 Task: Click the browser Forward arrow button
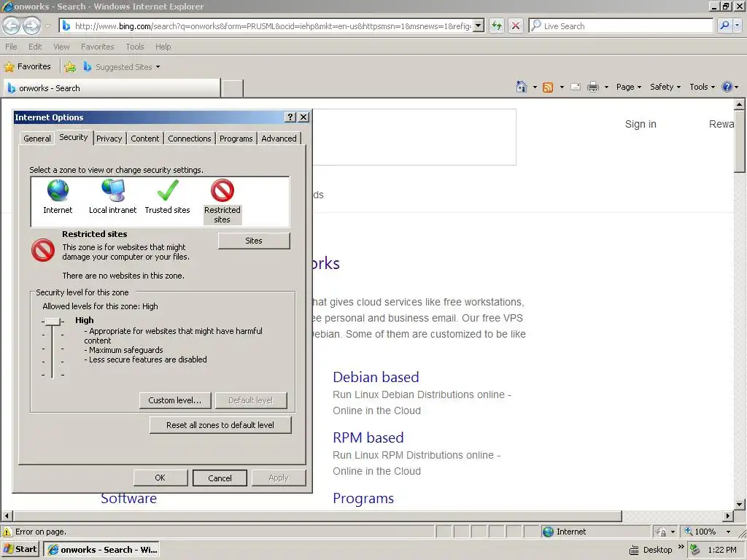31,26
